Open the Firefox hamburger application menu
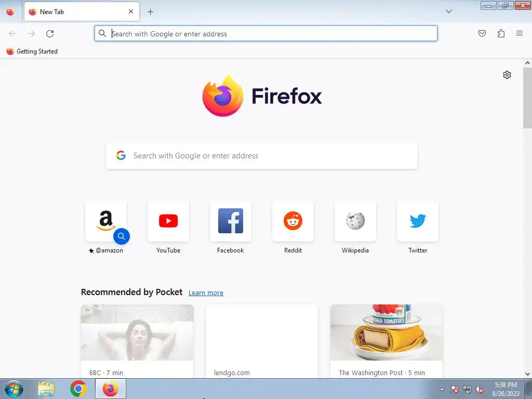The height and width of the screenshot is (399, 532). click(520, 33)
